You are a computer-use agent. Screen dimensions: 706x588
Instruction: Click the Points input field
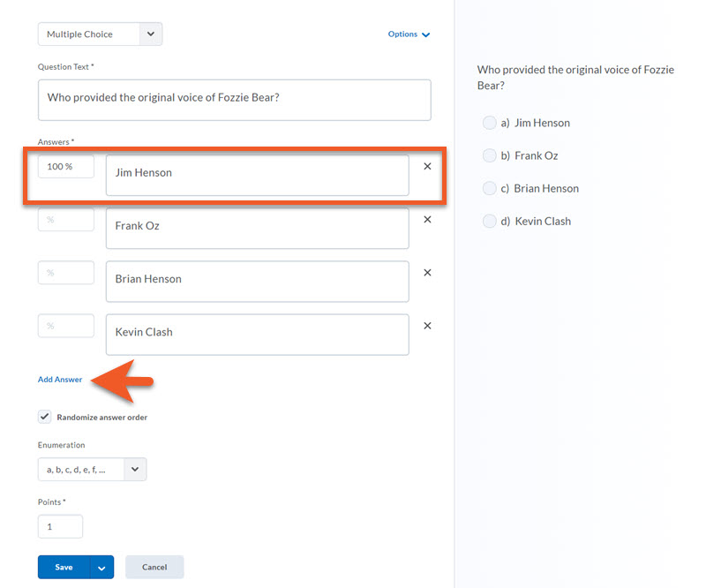pyautogui.click(x=60, y=527)
